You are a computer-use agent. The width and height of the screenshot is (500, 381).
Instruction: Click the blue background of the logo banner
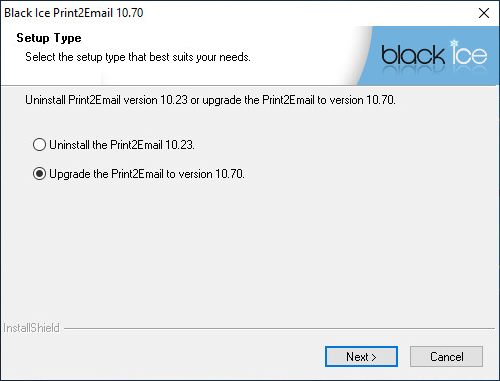point(430,76)
